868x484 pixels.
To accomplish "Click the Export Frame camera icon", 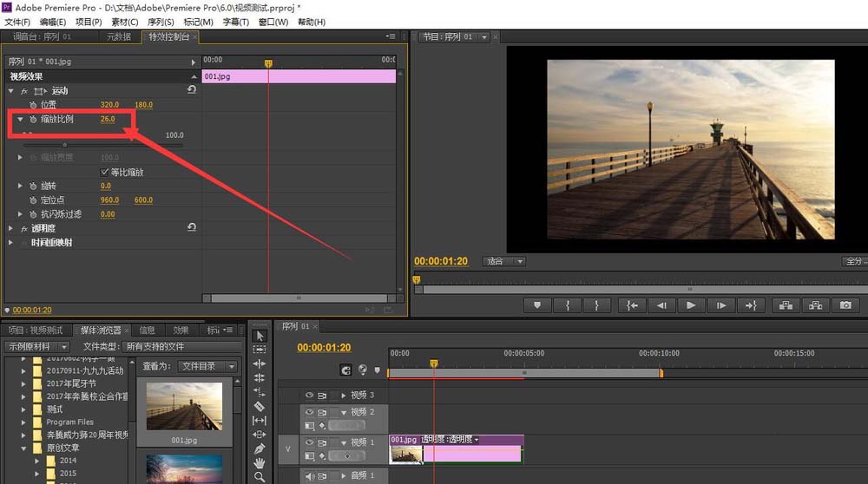I will click(845, 305).
